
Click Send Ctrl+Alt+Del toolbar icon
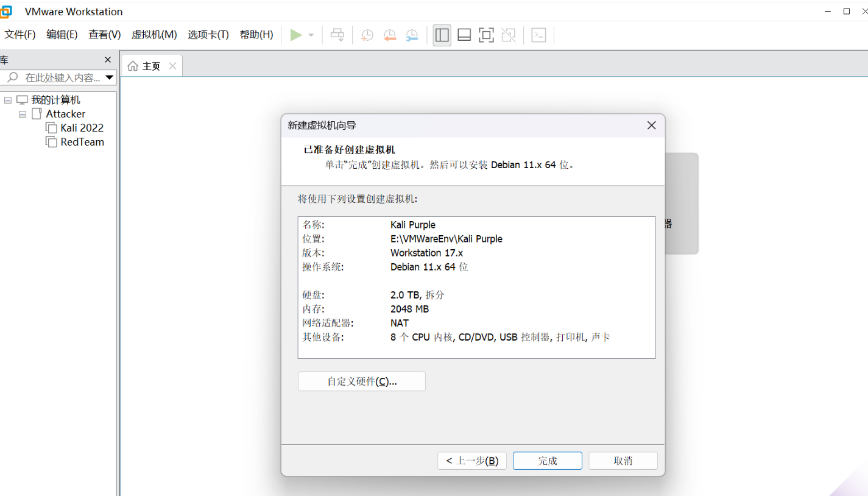pos(337,35)
